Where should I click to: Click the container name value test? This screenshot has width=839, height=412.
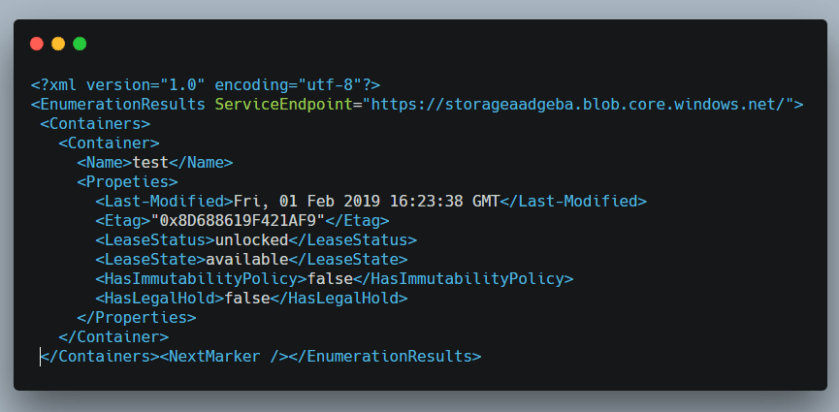[150, 162]
